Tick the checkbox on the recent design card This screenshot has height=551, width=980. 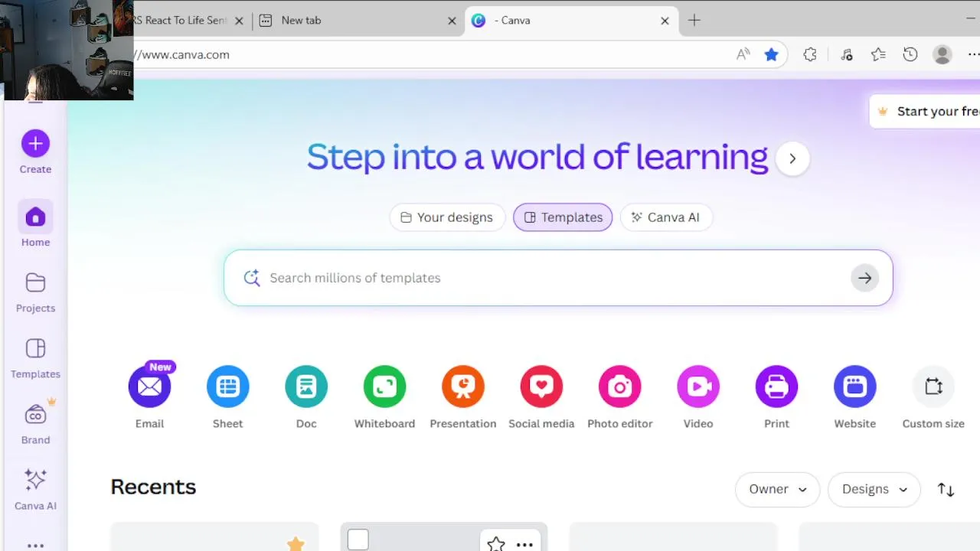pos(358,540)
